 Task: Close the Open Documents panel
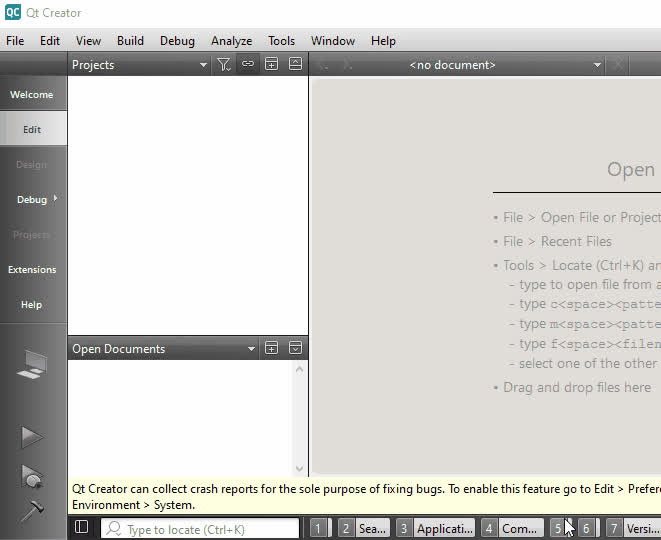pos(296,348)
